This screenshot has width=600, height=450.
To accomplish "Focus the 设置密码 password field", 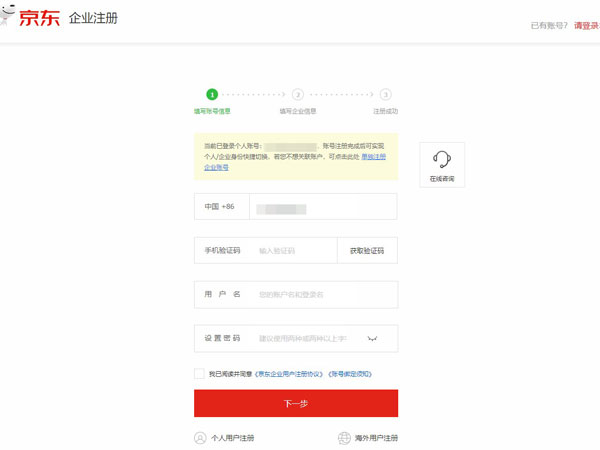I will coord(305,339).
